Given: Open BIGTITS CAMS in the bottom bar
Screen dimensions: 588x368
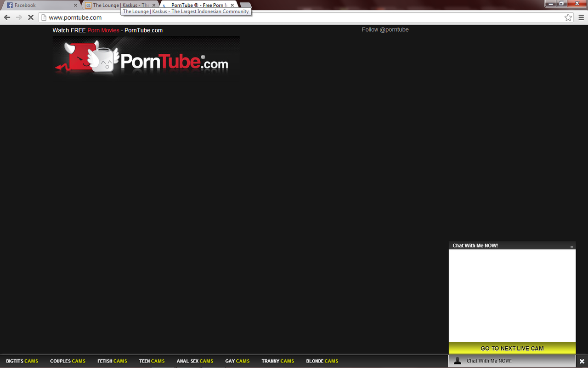Looking at the screenshot, I should (22, 361).
